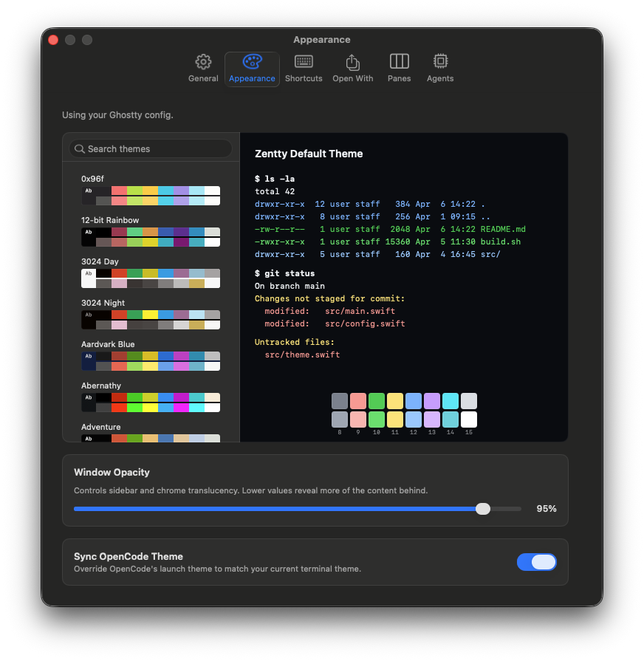Click the src/main.swift line in preview

click(x=329, y=311)
